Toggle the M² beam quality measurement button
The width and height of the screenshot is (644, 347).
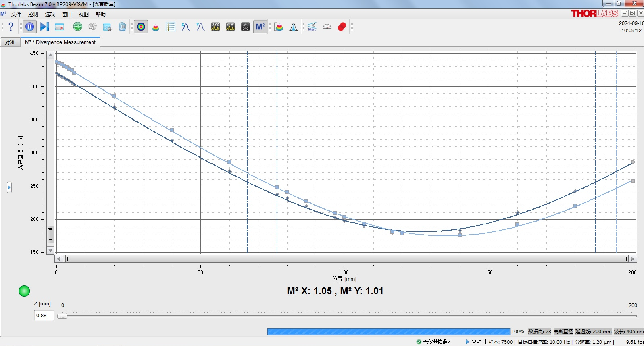click(260, 27)
